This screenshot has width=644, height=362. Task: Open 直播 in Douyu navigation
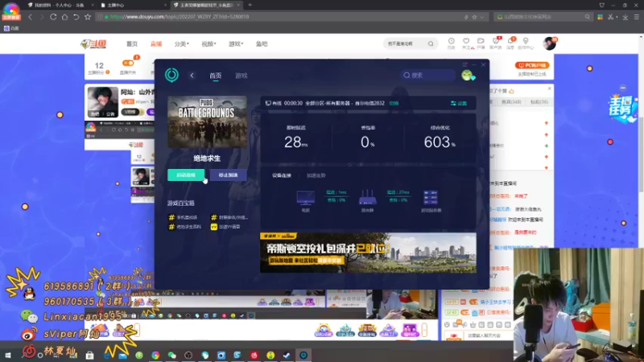[156, 44]
